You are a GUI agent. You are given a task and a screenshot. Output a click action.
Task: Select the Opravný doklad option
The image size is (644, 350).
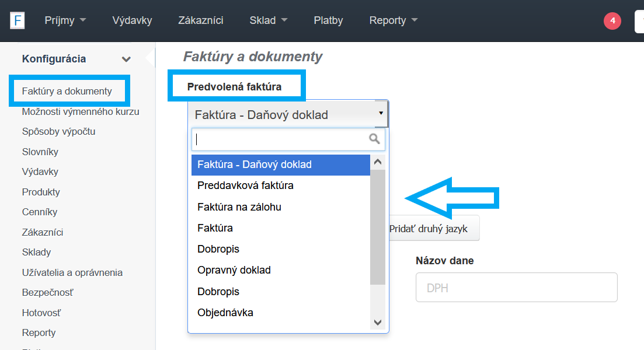click(x=234, y=270)
